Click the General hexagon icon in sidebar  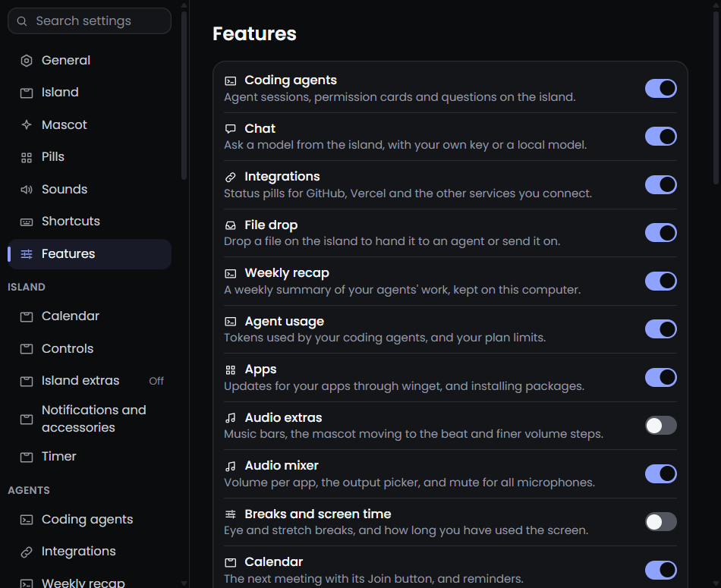(x=27, y=61)
